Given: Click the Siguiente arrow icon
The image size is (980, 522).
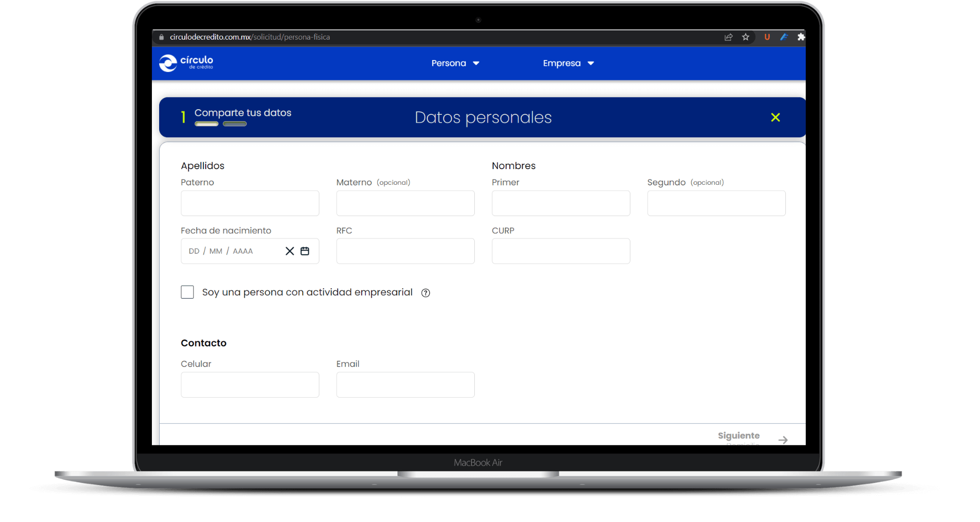Looking at the screenshot, I should coord(783,440).
